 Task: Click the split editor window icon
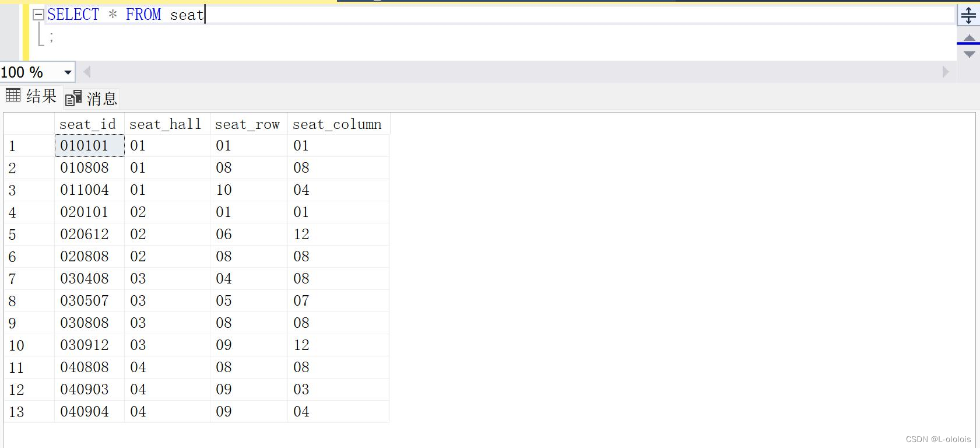[968, 15]
